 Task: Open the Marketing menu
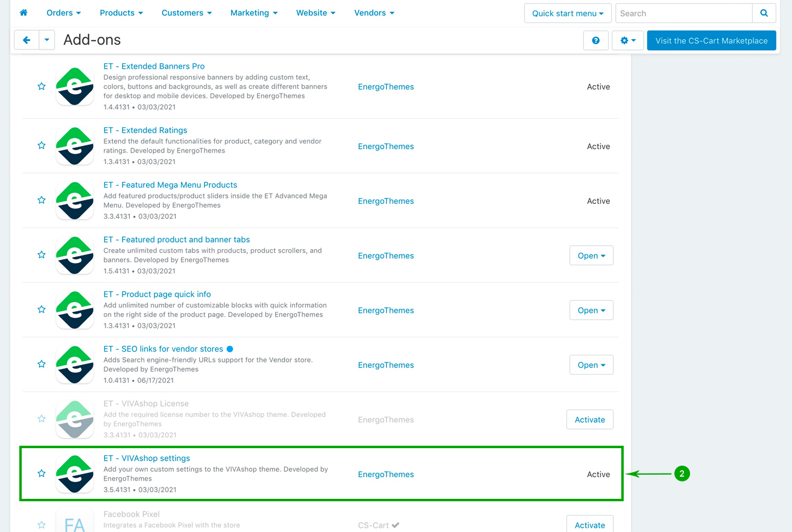pos(253,13)
